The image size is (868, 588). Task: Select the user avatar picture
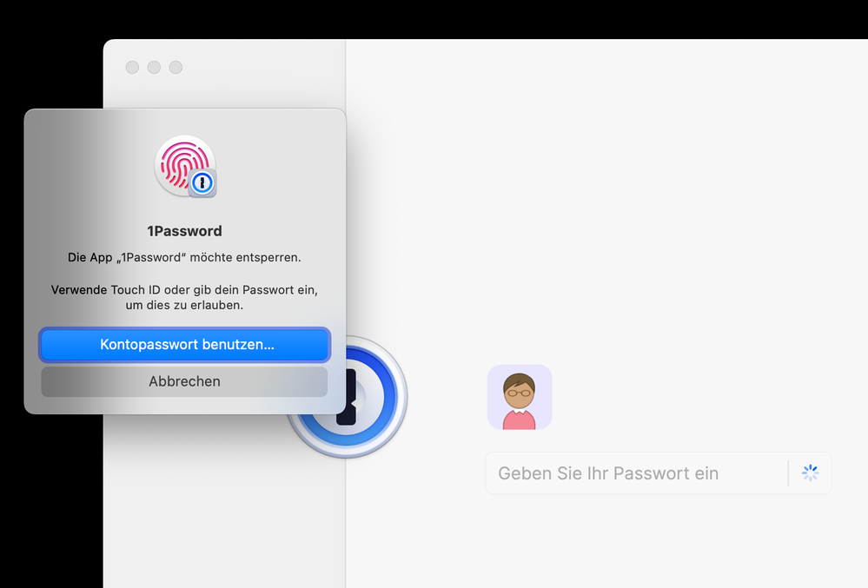(x=520, y=397)
